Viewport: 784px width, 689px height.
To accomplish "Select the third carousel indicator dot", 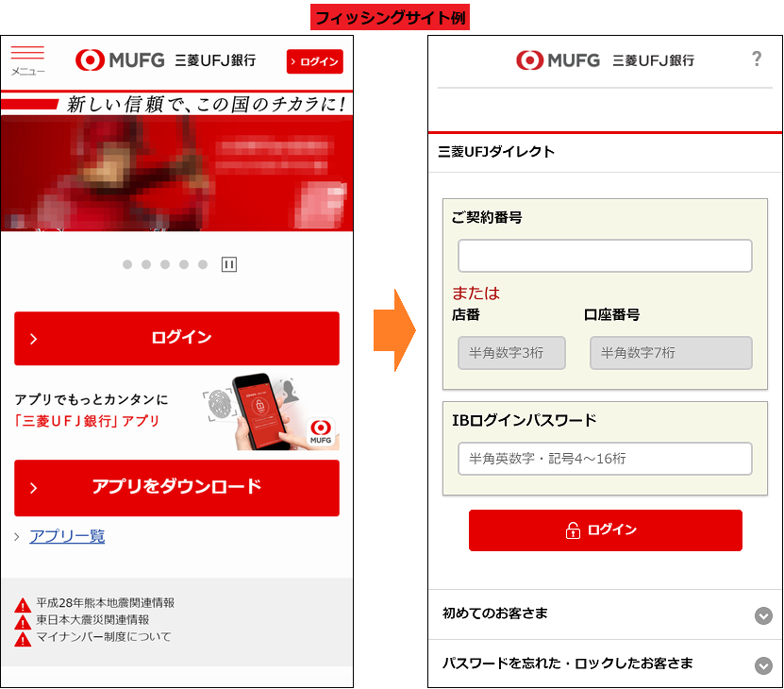I will tap(165, 264).
